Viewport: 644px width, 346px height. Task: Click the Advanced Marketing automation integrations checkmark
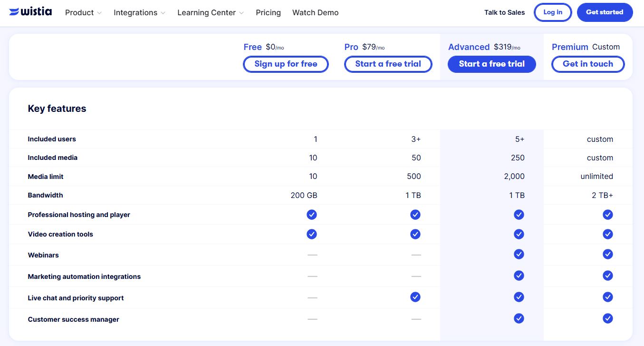[519, 276]
